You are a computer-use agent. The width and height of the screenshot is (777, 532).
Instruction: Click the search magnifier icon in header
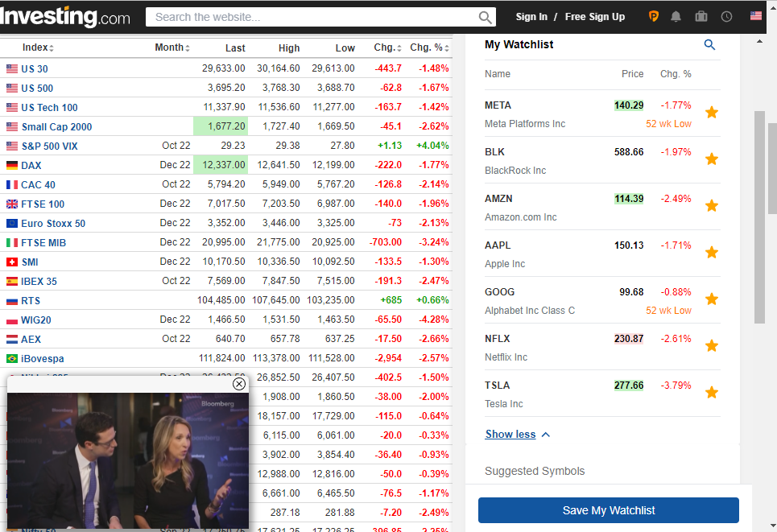point(486,18)
